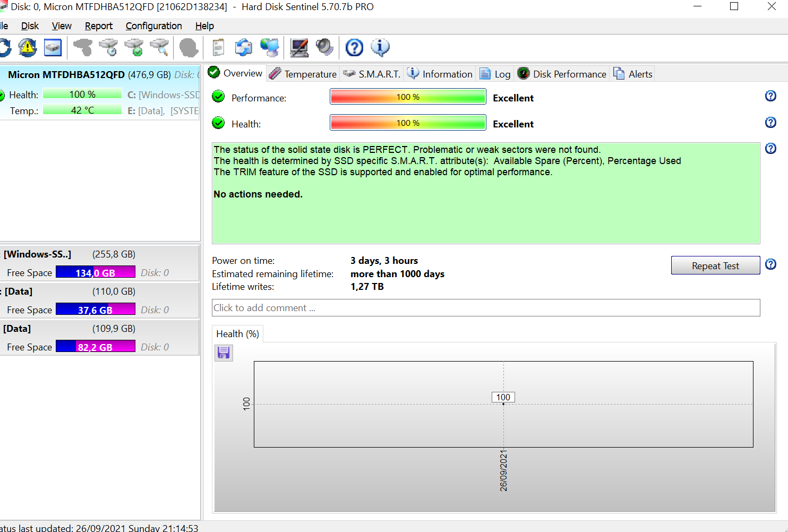Click the 'more than 1000 days' lifetime value

[398, 274]
